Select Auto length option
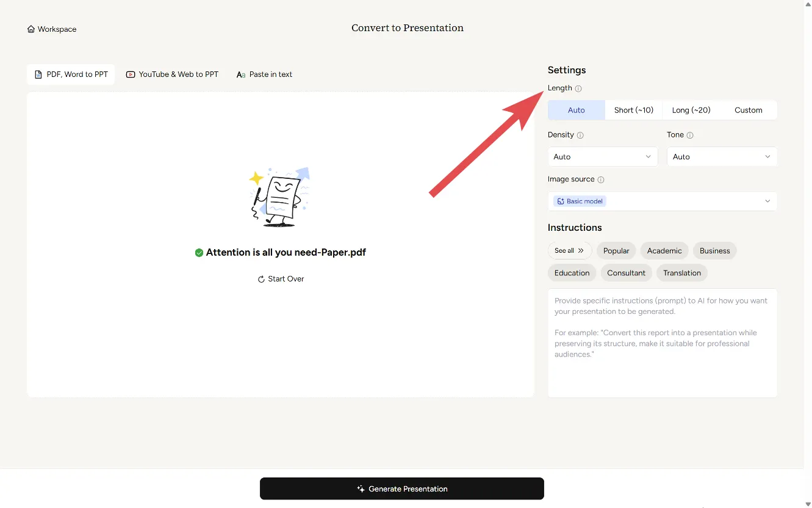The image size is (812, 508). point(576,111)
